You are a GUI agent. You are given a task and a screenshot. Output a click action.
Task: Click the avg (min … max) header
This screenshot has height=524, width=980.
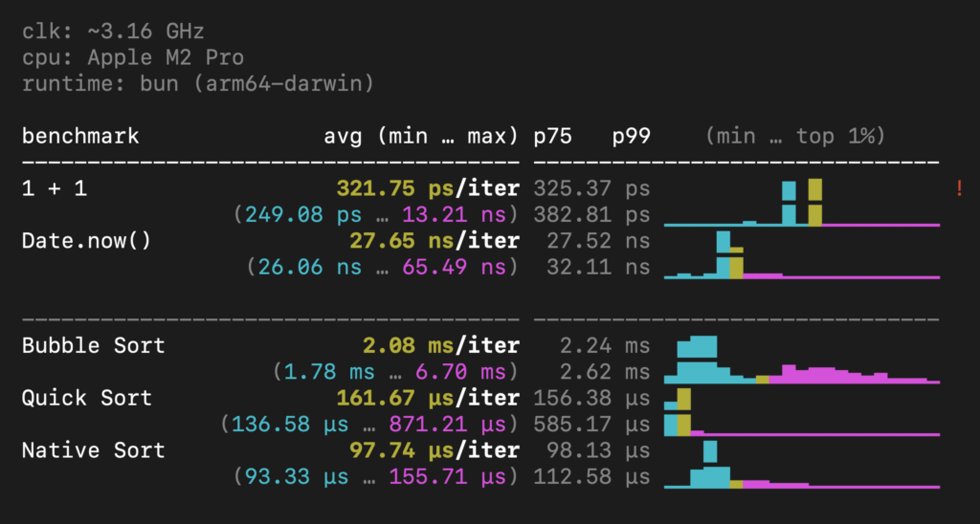point(421,136)
